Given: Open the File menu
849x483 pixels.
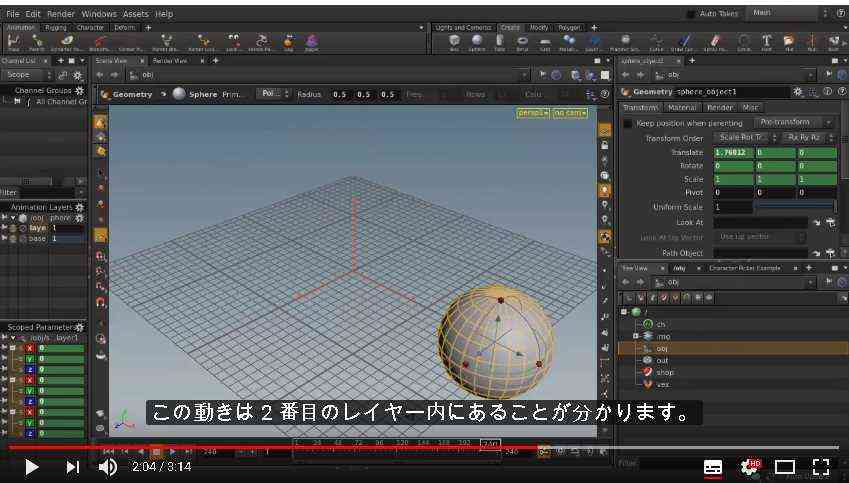Looking at the screenshot, I should point(12,14).
